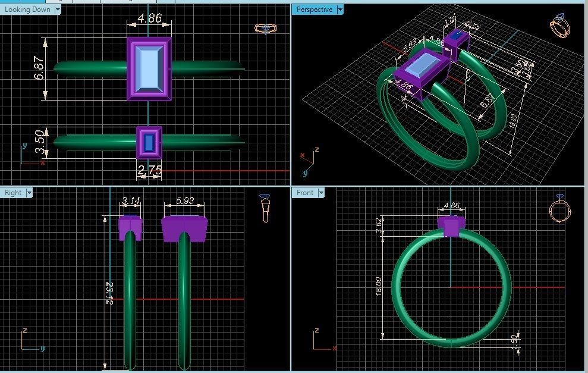Open the Right viewport dropdown arrow
588x373 pixels.
point(29,193)
